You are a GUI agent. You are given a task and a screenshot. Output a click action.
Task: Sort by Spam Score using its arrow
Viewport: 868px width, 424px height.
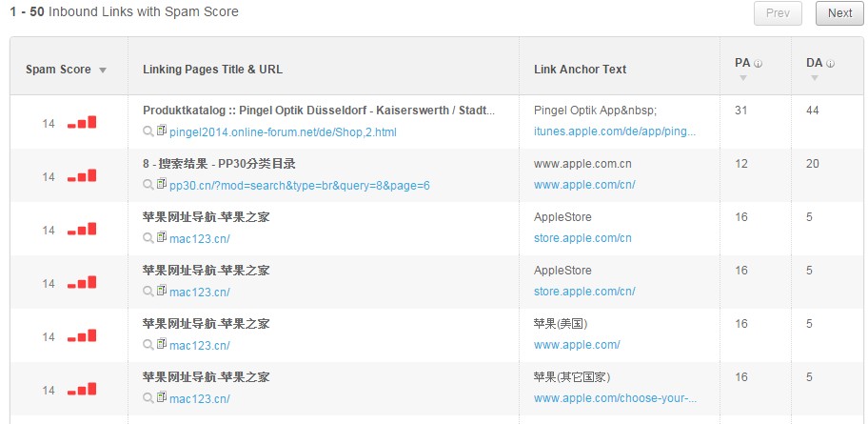[103, 71]
